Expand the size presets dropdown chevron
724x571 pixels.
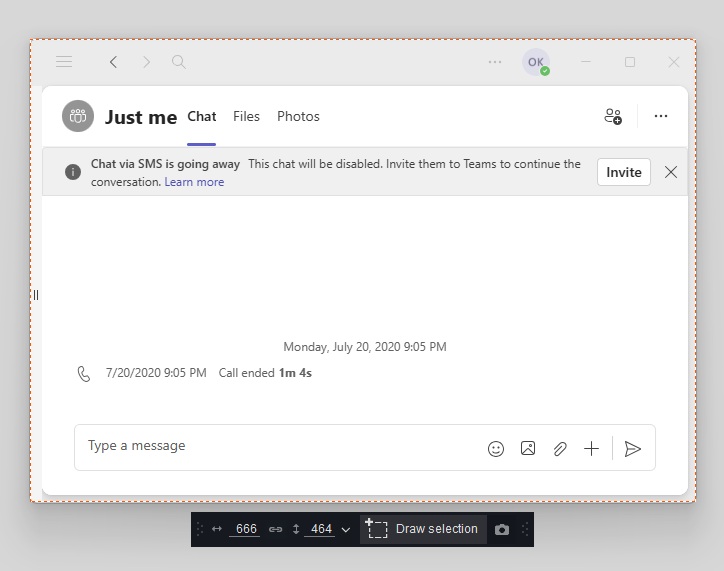pos(346,530)
